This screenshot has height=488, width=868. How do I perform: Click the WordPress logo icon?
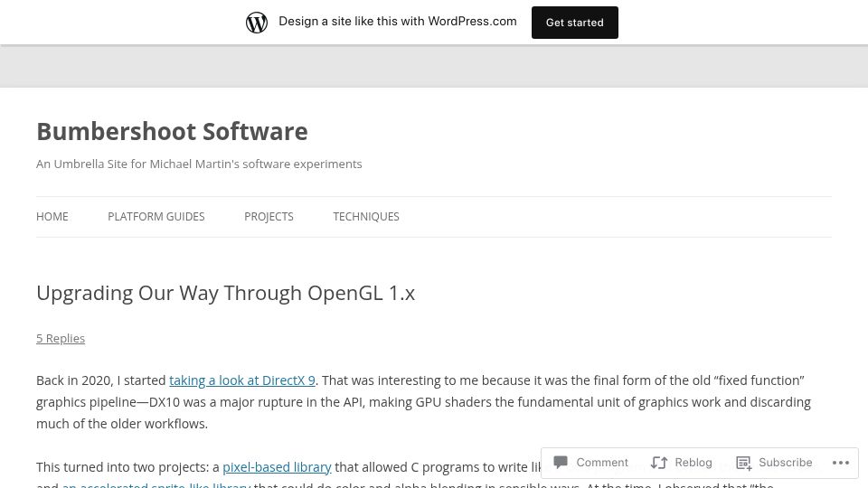click(256, 23)
